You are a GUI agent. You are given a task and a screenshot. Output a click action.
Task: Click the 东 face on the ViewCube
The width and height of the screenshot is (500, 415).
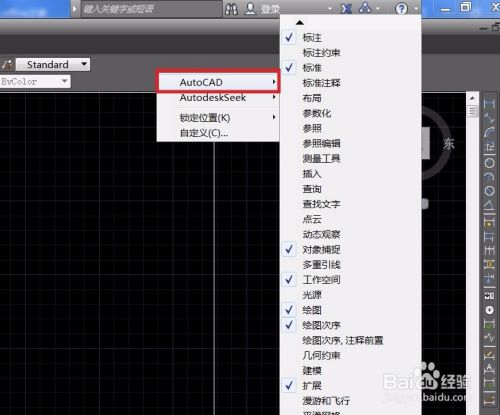pyautogui.click(x=448, y=144)
